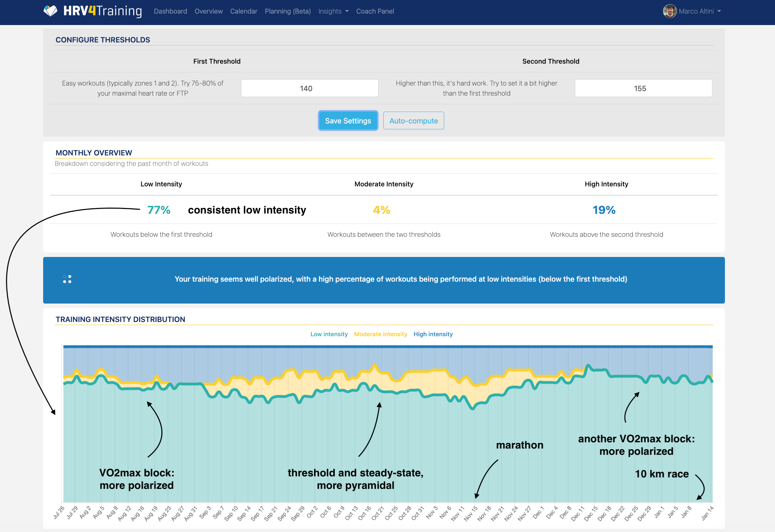Click the four-dots icon in blue banner
Image resolution: width=775 pixels, height=532 pixels.
pyautogui.click(x=67, y=279)
